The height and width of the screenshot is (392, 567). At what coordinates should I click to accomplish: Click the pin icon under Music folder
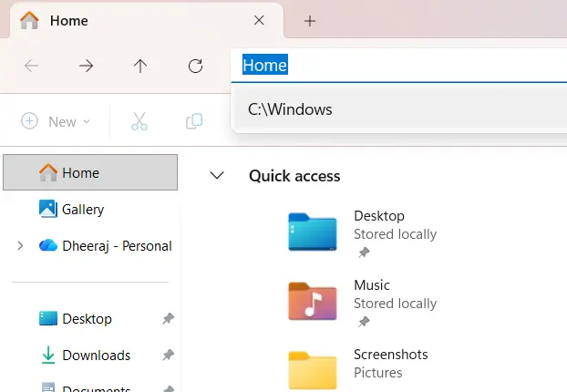pos(364,322)
